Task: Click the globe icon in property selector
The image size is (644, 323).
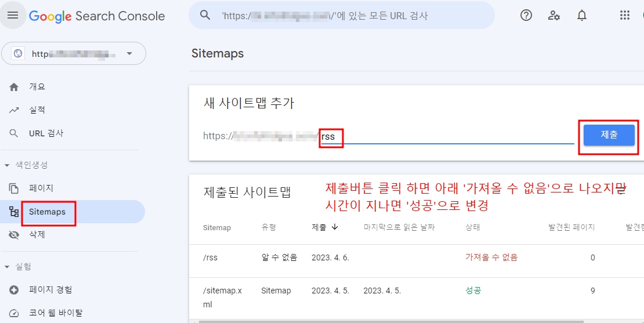Action: pos(17,54)
